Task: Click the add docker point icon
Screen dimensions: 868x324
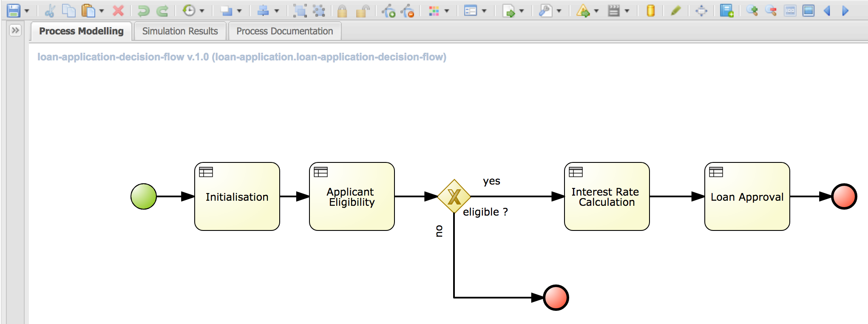Action: tap(389, 11)
